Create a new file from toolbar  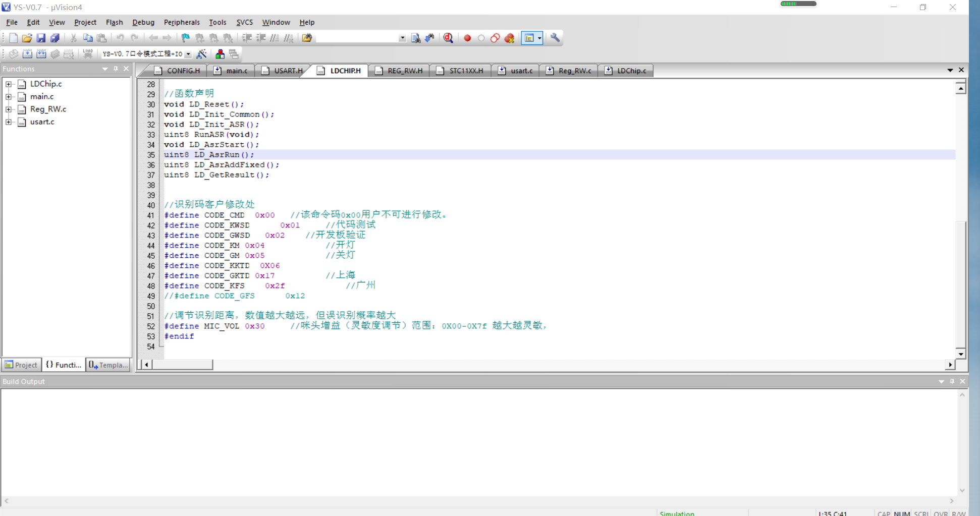14,38
